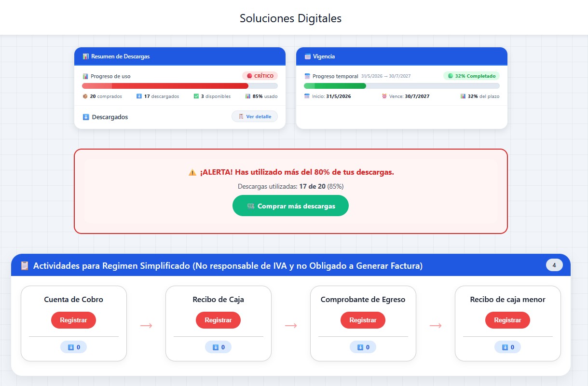Click the download arrow icon beside Descargados

coord(86,117)
